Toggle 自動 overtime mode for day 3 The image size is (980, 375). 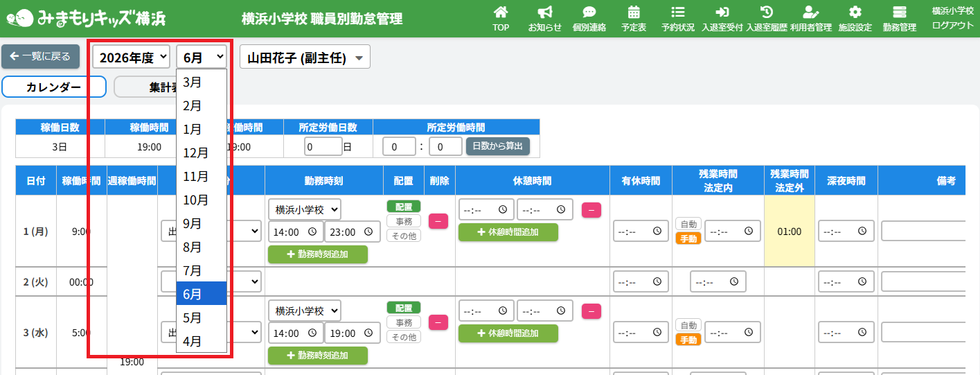point(688,325)
